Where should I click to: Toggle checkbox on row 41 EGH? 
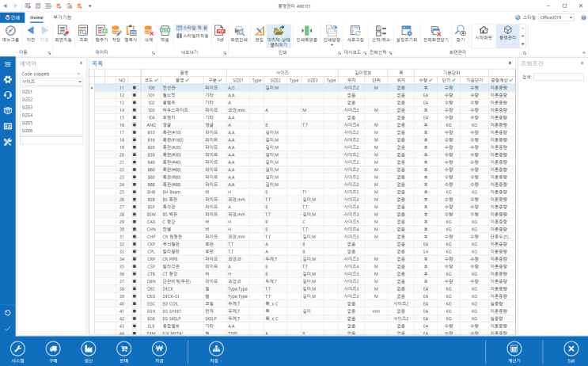(135, 311)
